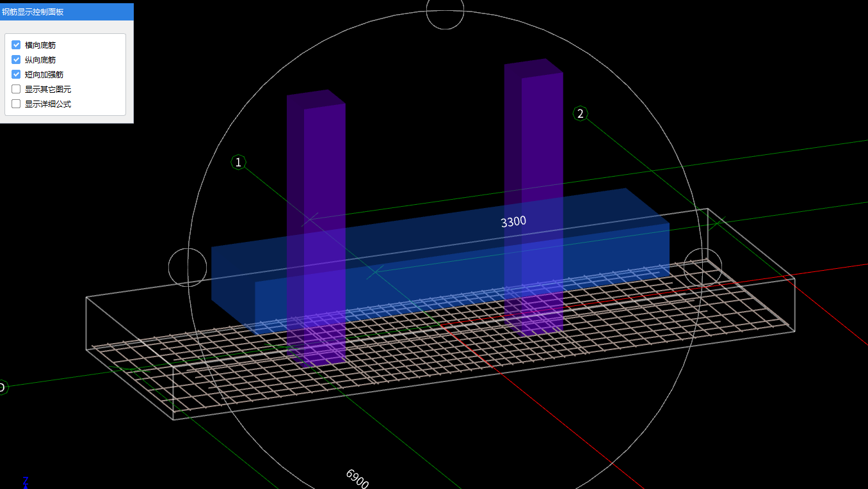Image resolution: width=868 pixels, height=489 pixels.
Task: Uncheck the 纵向底筋 checkbox
Action: [x=17, y=60]
